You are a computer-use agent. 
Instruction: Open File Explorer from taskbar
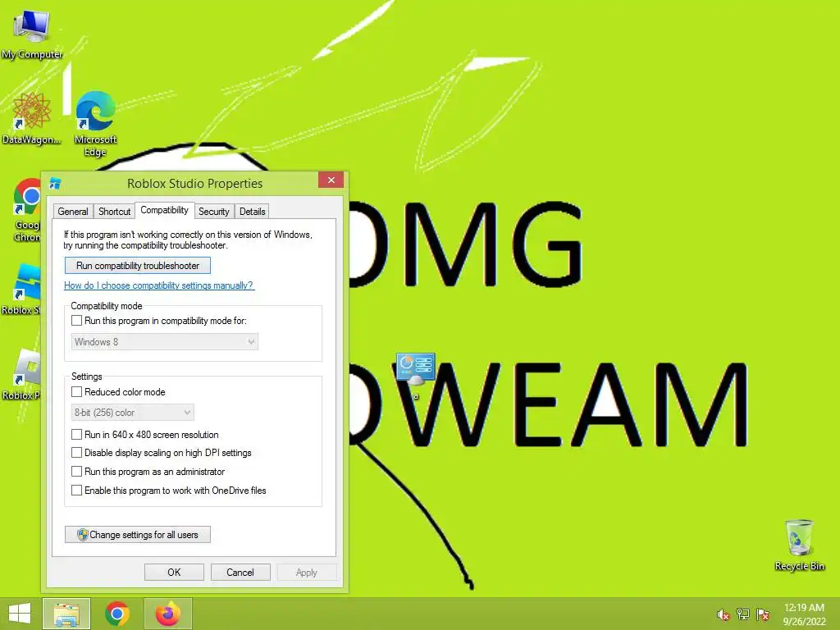coord(66,614)
